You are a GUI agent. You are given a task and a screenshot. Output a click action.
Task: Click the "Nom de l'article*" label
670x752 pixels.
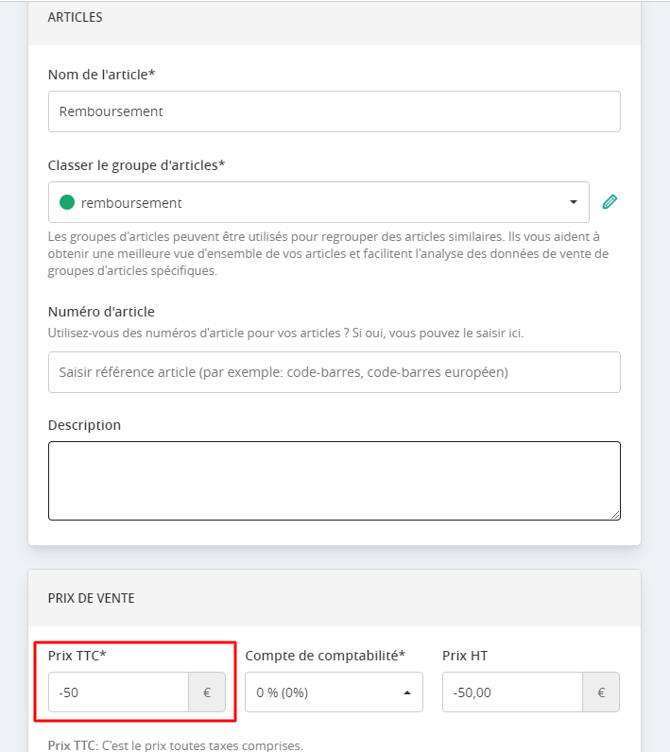(101, 74)
